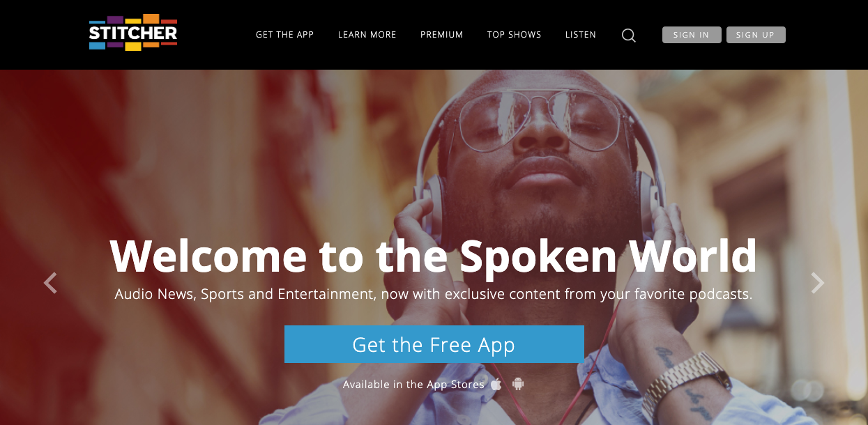
Task: Click the blue Get the Free App button
Action: [434, 344]
